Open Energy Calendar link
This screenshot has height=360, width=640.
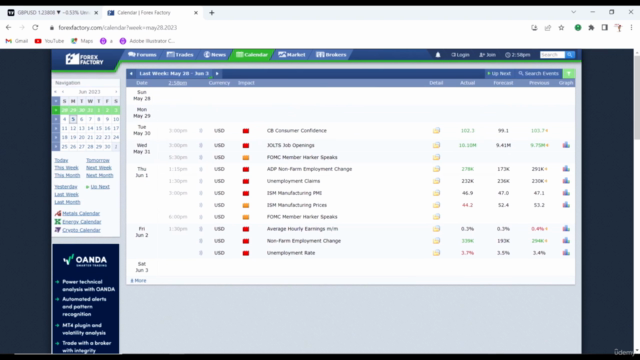pos(82,222)
